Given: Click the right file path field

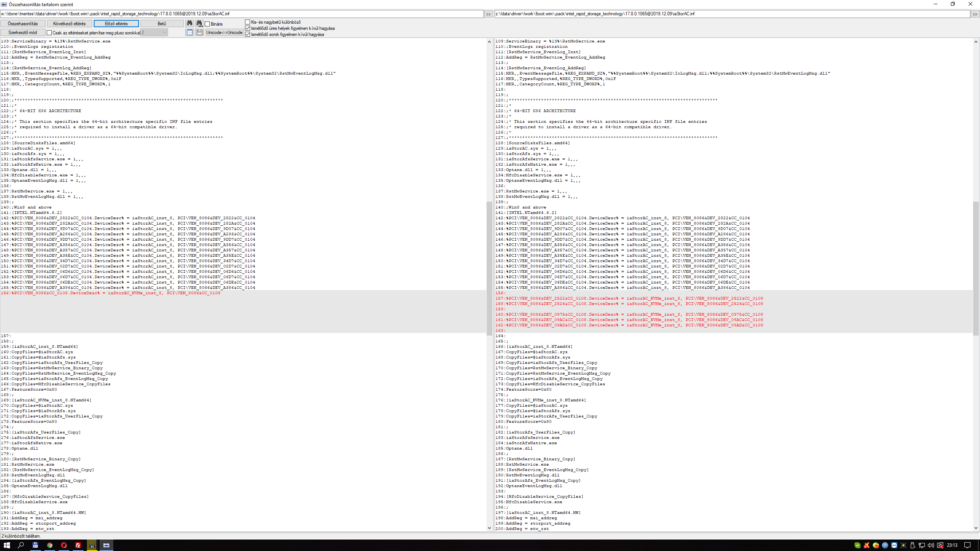Looking at the screenshot, I should (x=732, y=14).
